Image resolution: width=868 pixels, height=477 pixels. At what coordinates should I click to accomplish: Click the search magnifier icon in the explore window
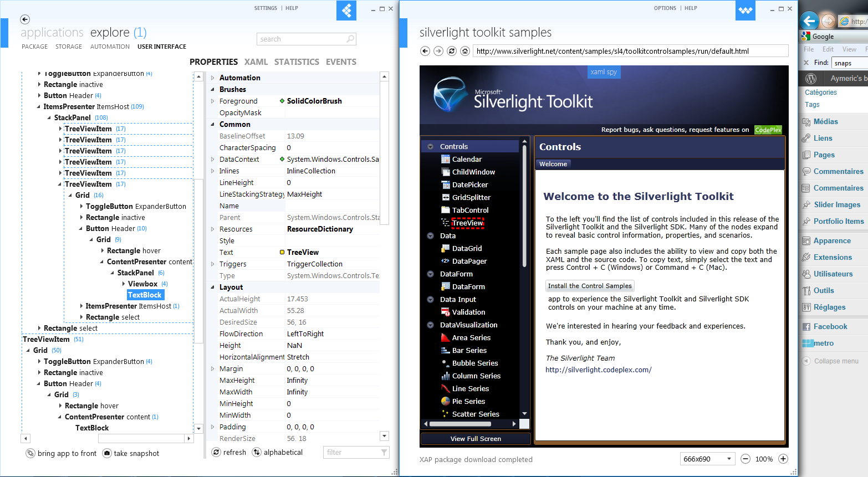click(x=350, y=39)
